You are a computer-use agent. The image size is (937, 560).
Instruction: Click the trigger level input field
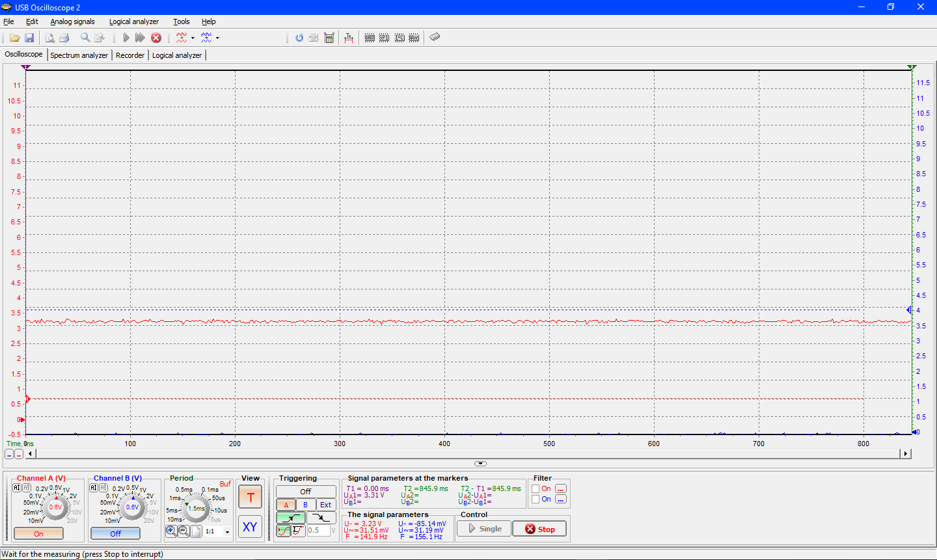coord(319,531)
